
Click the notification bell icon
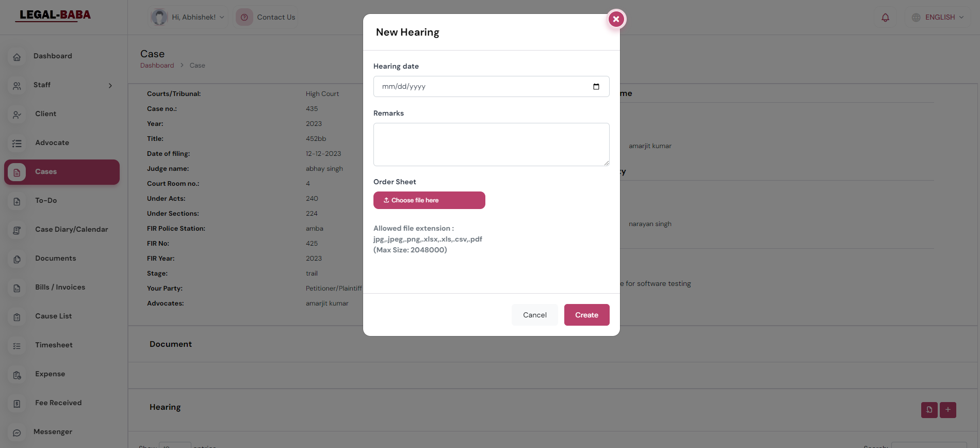click(x=885, y=18)
